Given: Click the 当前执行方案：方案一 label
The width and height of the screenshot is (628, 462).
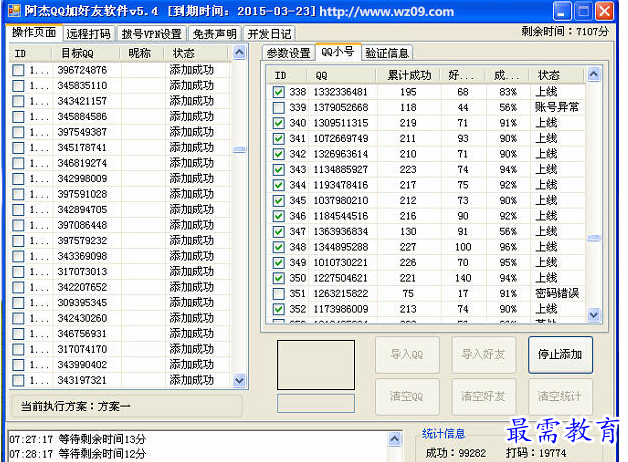Looking at the screenshot, I should 75,407.
